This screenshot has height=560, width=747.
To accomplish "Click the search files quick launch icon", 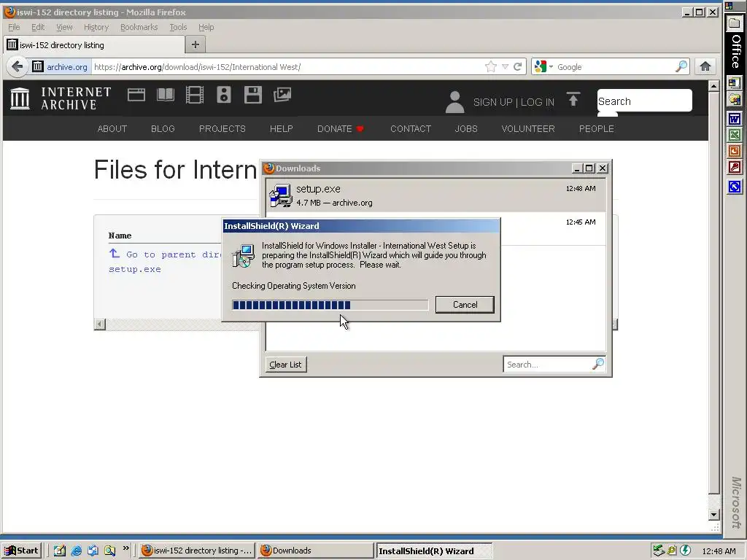I will click(109, 551).
